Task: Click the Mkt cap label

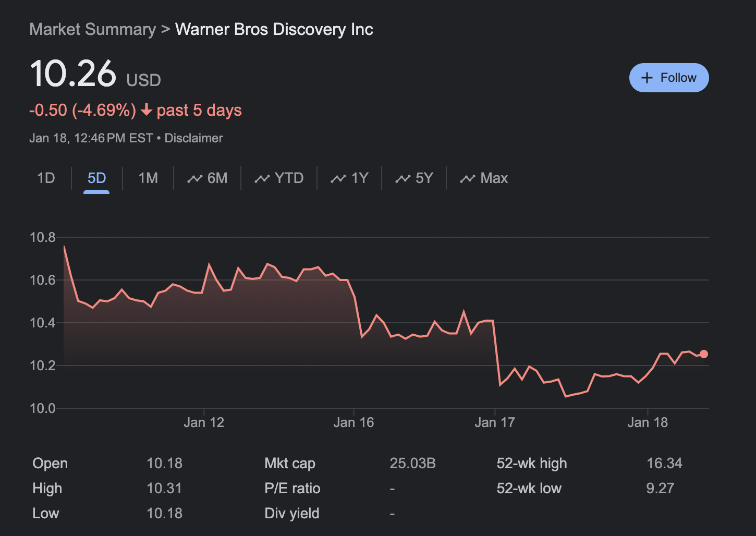Action: pos(290,464)
